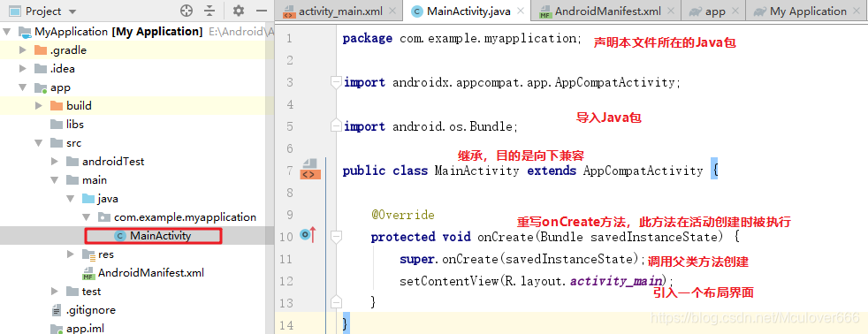Expand the res folder
Image resolution: width=868 pixels, height=334 pixels.
pos(71,254)
